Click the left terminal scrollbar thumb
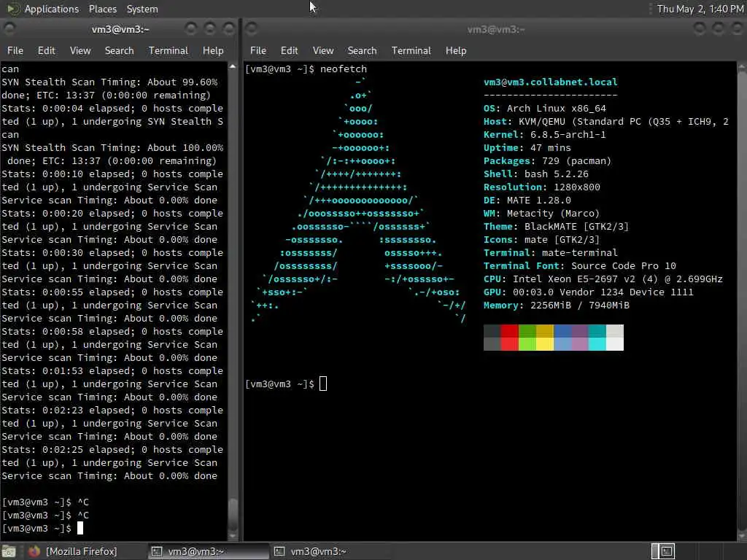 tap(233, 513)
